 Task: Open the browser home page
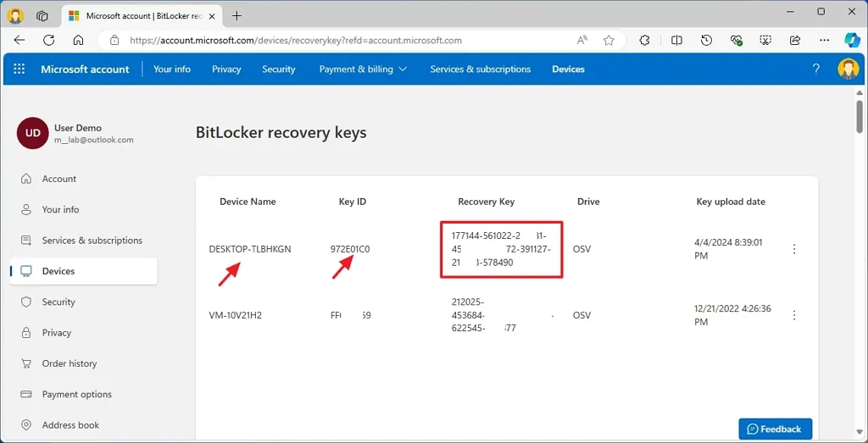[78, 41]
